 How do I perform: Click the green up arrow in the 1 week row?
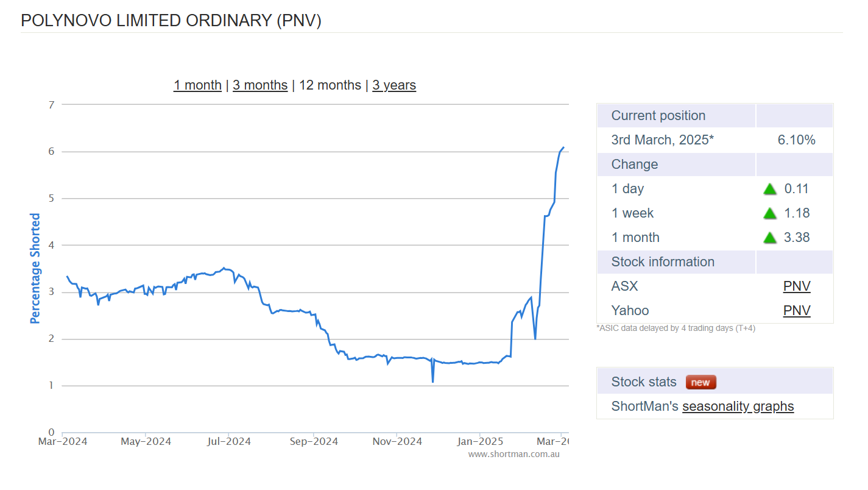770,213
